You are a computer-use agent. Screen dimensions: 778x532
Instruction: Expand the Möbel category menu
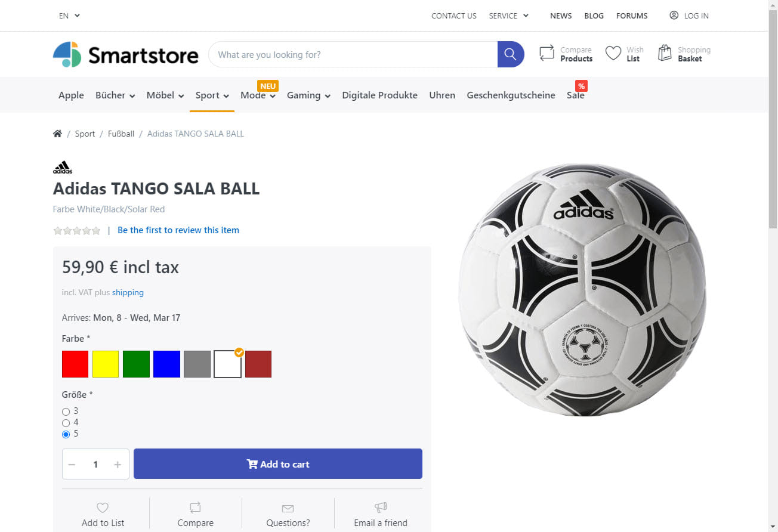click(x=165, y=95)
